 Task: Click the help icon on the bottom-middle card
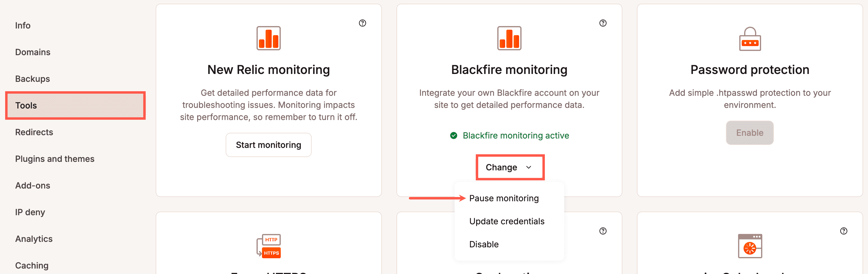coord(603,231)
